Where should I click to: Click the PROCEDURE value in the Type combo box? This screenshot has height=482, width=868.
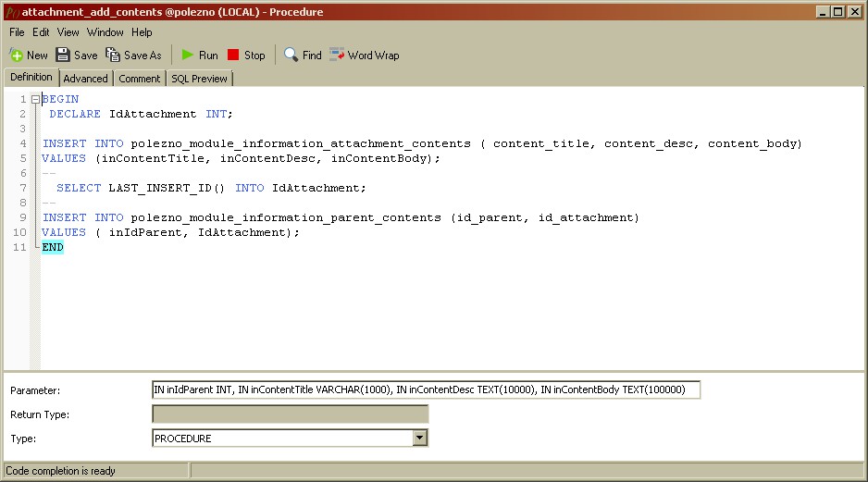tap(182, 439)
